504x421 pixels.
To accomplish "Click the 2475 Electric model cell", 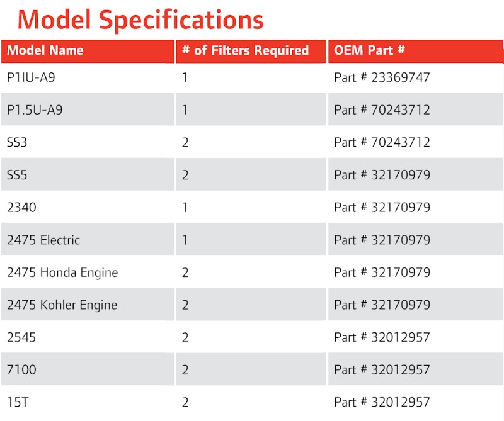I will pos(43,240).
